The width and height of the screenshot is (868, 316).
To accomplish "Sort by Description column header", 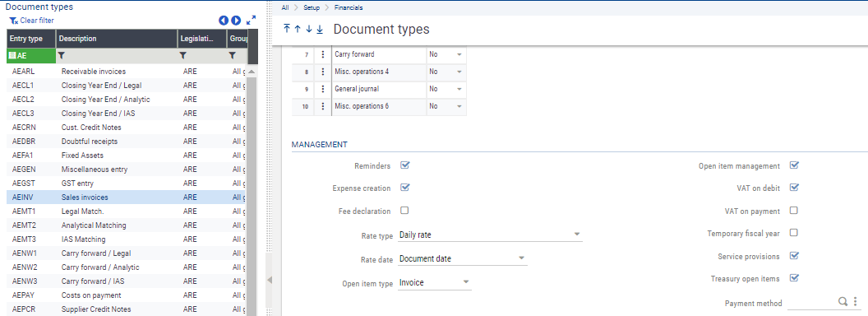I will (117, 39).
